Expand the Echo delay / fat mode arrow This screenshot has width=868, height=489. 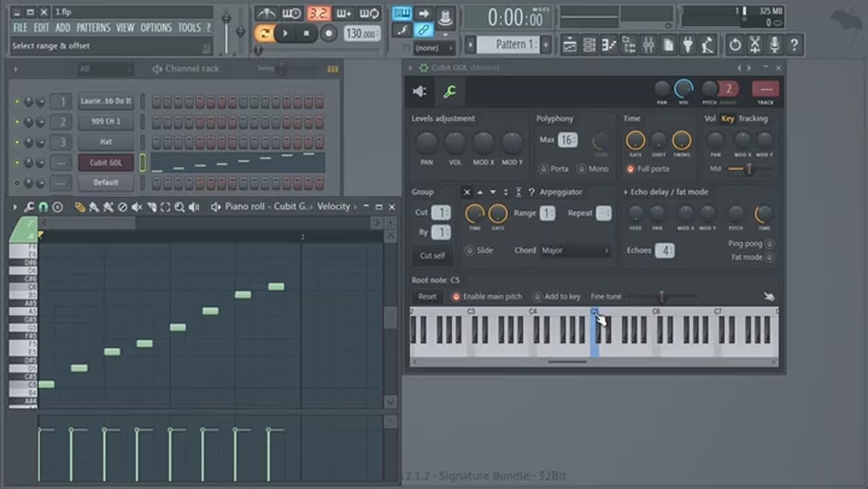(x=625, y=192)
